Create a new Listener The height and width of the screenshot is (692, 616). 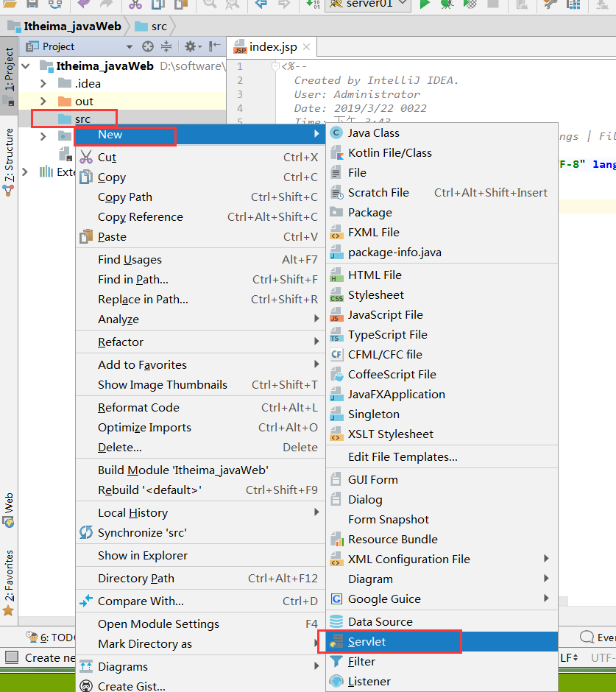tap(442, 681)
